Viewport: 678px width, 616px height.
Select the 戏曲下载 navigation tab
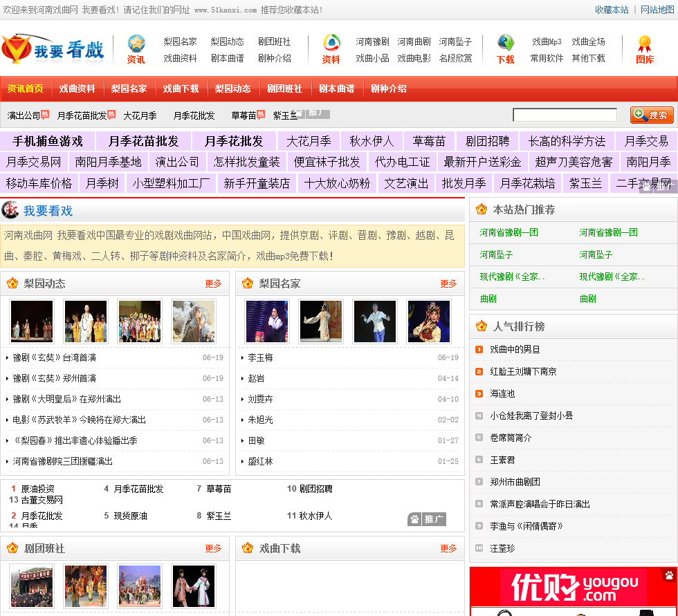[x=181, y=88]
